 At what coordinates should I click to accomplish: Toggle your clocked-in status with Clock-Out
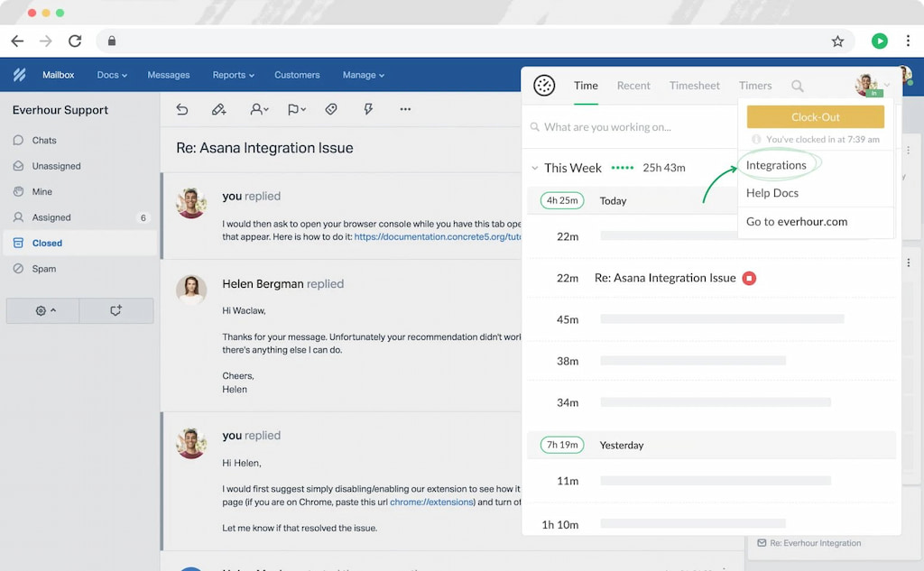click(x=814, y=116)
